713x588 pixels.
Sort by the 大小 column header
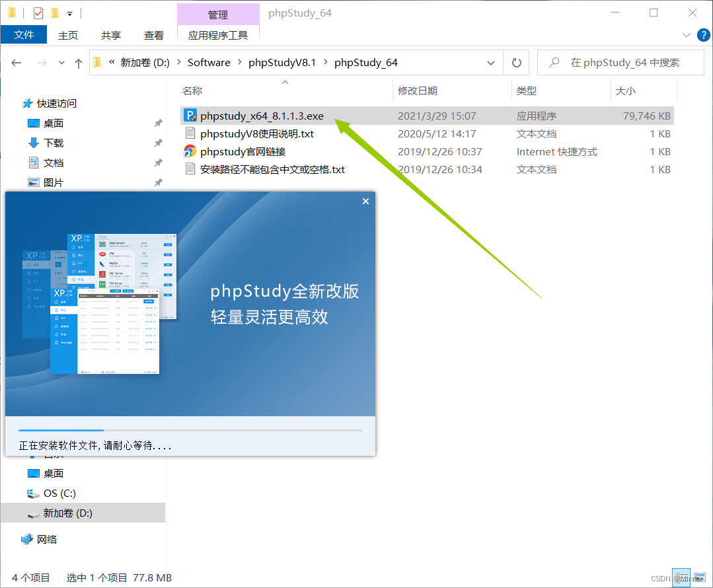pyautogui.click(x=625, y=91)
